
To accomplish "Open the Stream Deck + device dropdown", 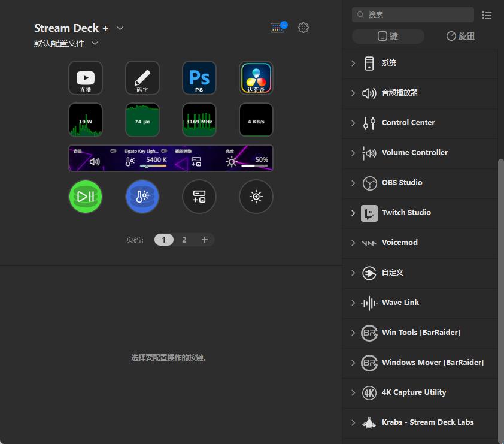I will [x=120, y=28].
